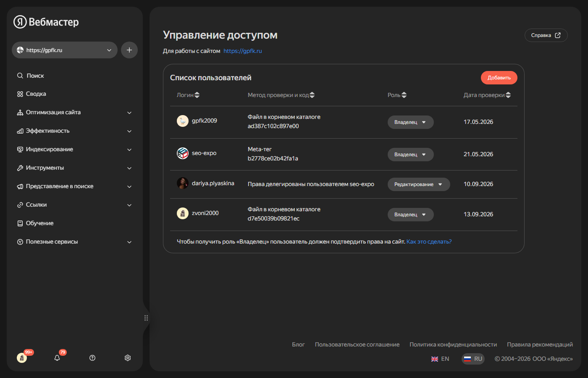Open role dropdown for seo-expo
This screenshot has width=588, height=378.
tap(410, 155)
